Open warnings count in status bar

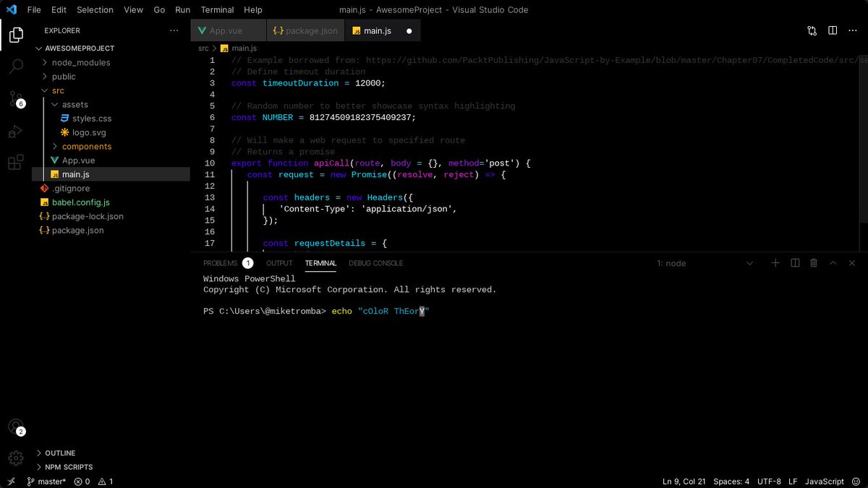point(106,481)
